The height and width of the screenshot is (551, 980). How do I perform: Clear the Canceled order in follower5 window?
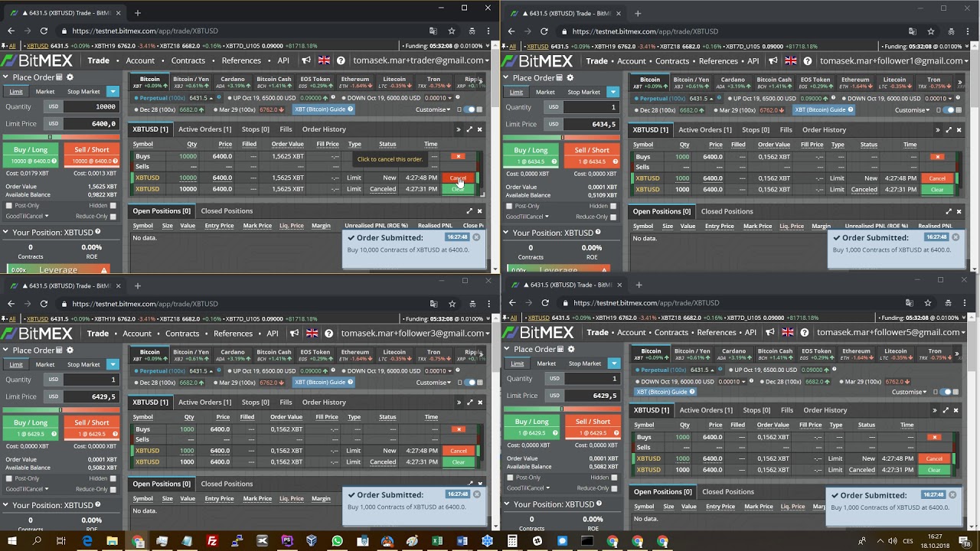[934, 470]
